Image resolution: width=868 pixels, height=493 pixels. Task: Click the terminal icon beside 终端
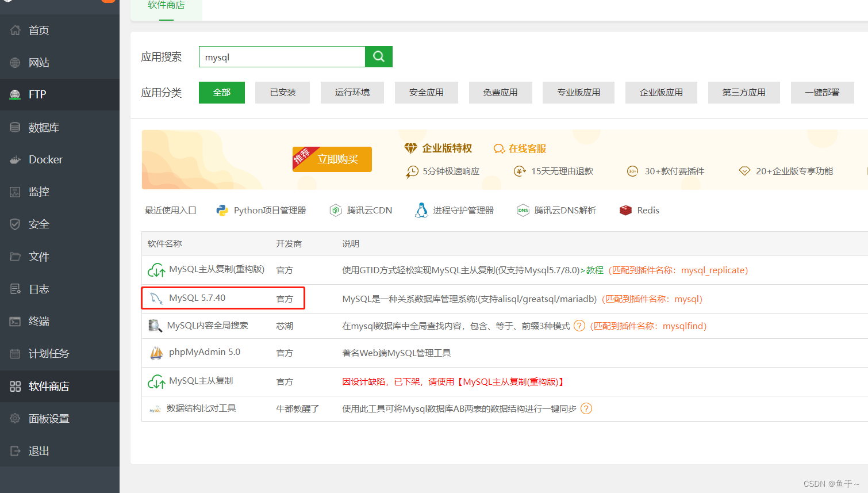tap(15, 321)
